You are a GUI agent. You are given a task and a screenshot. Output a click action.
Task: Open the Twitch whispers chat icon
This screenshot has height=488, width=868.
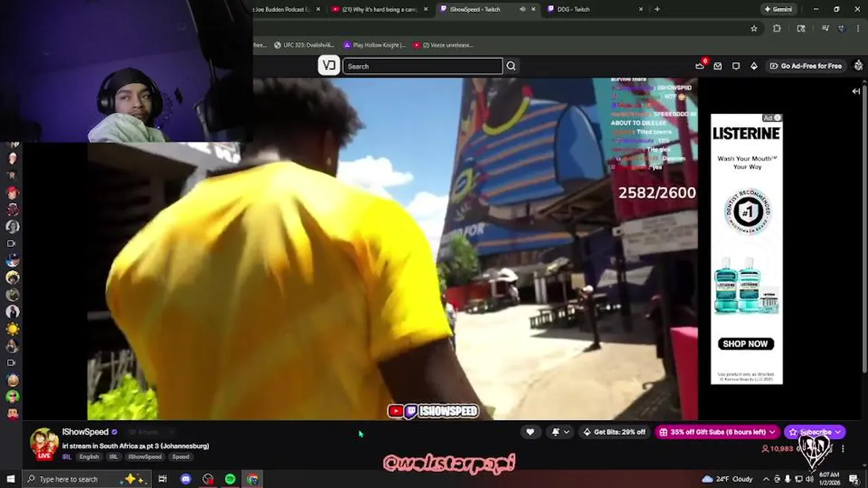736,66
